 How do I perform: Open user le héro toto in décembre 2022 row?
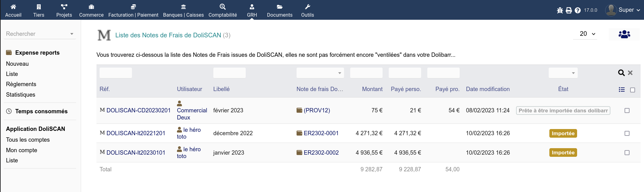(x=189, y=133)
